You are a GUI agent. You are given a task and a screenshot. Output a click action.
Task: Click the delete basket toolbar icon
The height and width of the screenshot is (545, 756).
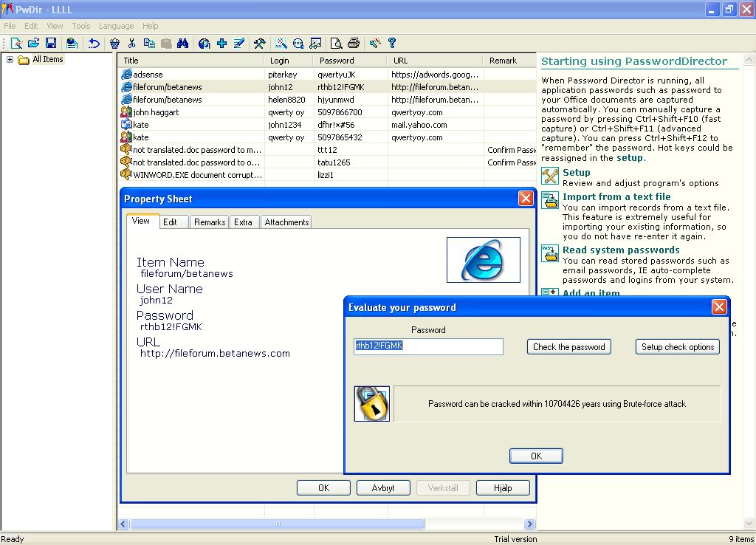(x=114, y=44)
